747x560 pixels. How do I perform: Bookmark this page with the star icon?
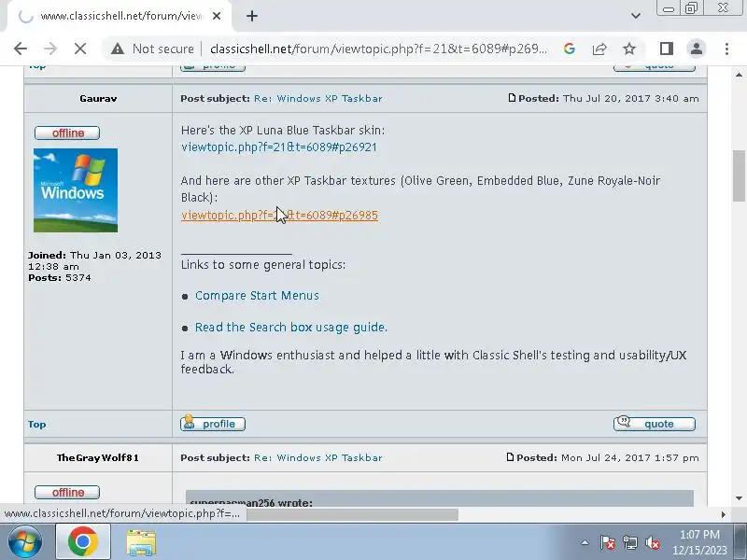point(629,49)
